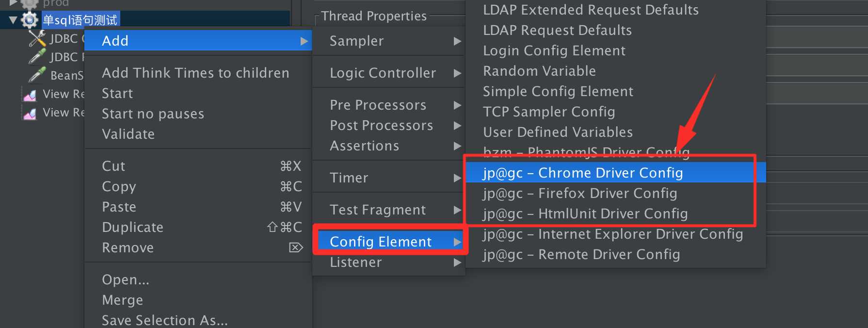
Task: Select the 单sql语句测试 tree node
Action: tap(80, 20)
